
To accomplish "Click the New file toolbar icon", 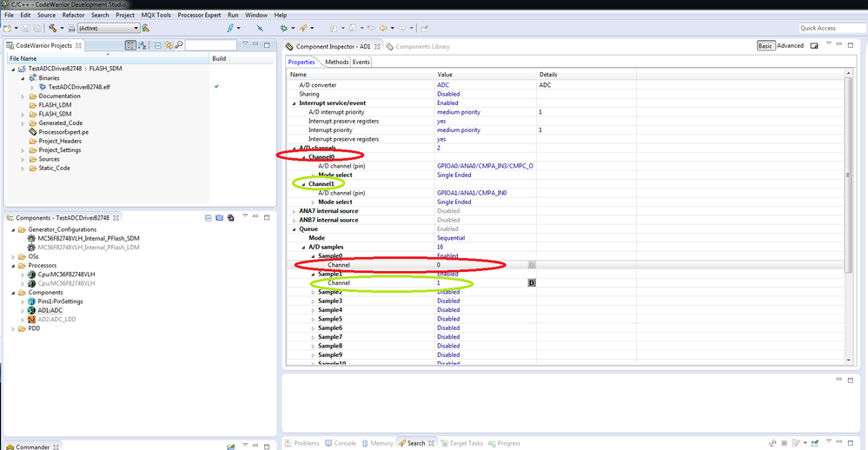I will click(7, 28).
